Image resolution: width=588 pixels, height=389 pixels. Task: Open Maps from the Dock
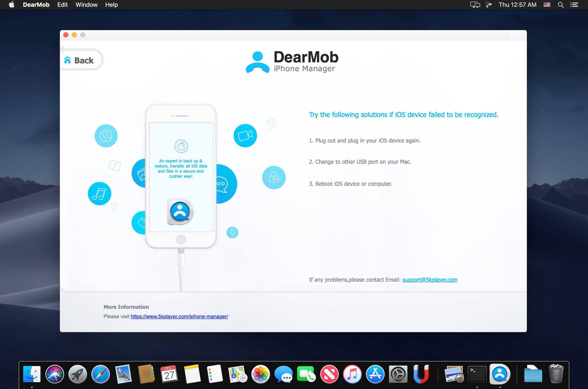238,374
